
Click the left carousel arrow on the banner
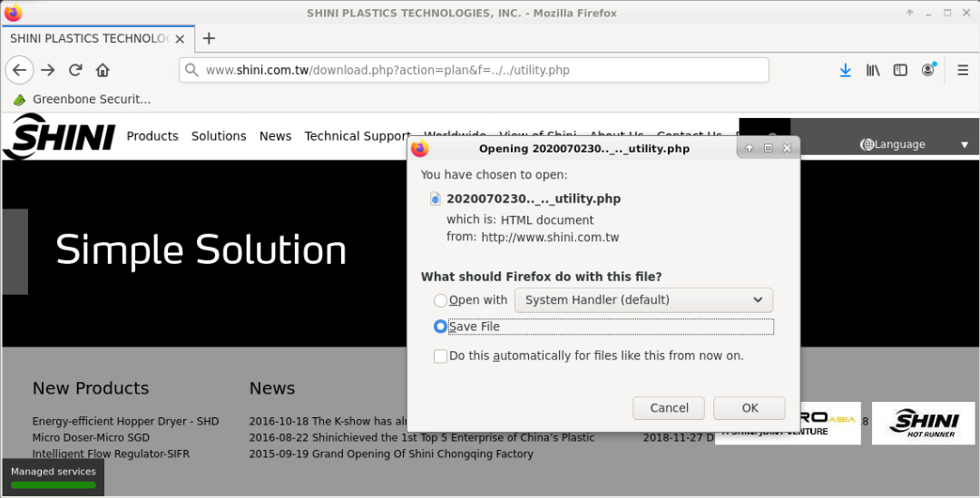(x=15, y=251)
